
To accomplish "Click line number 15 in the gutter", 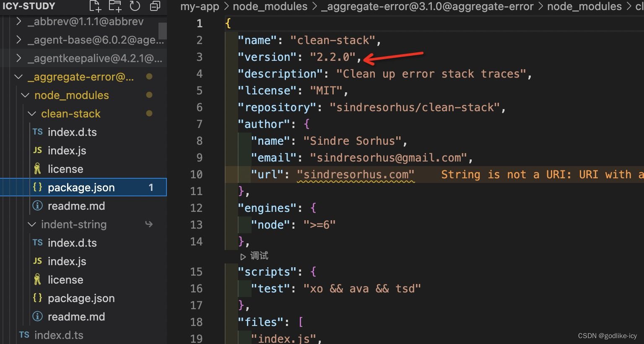I will 196,272.
